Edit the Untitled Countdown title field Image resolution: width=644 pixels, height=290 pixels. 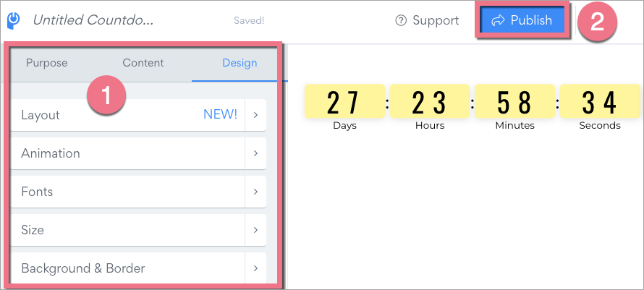click(x=93, y=21)
